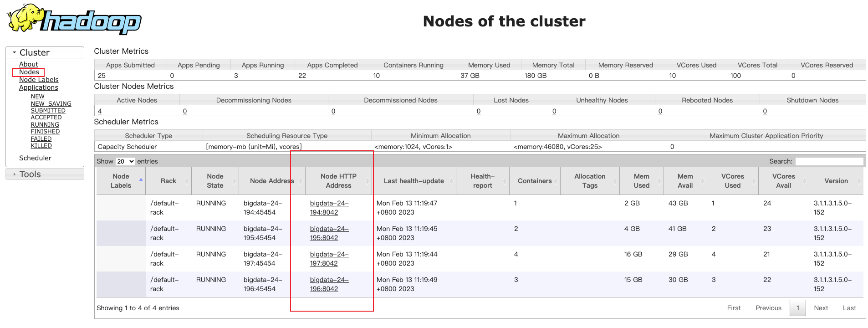This screenshot has height=328, width=868.
Task: Filter applications by NEW_SAVING state
Action: pos(51,103)
